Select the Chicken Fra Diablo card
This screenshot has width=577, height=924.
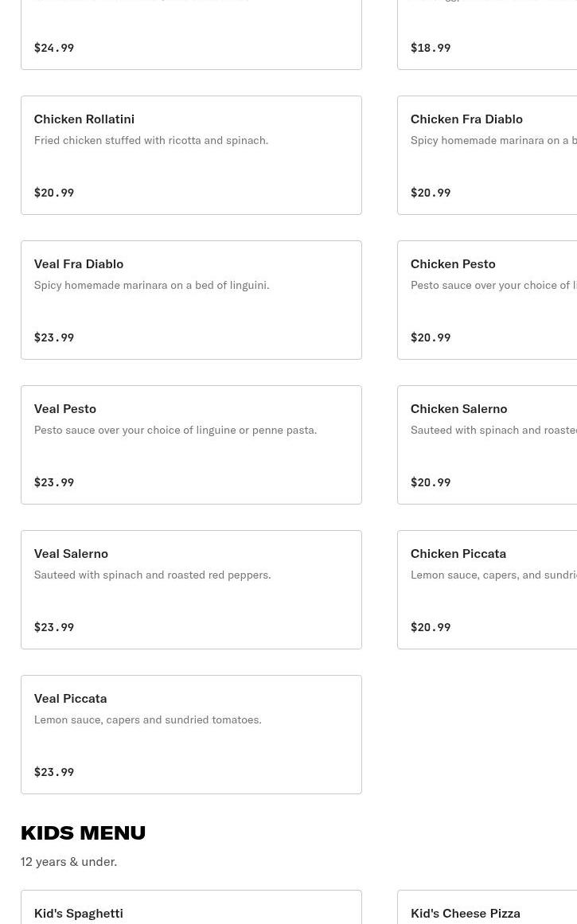(x=487, y=155)
